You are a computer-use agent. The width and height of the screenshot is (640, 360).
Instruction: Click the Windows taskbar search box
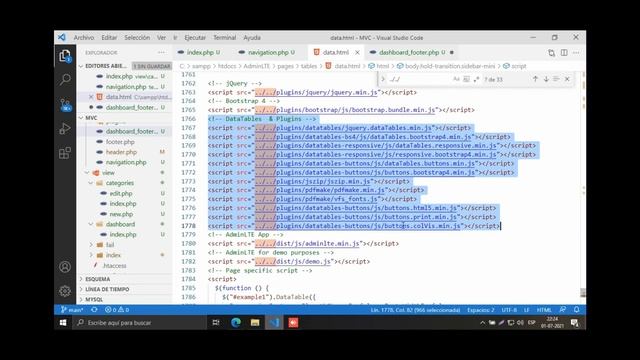tap(141, 322)
